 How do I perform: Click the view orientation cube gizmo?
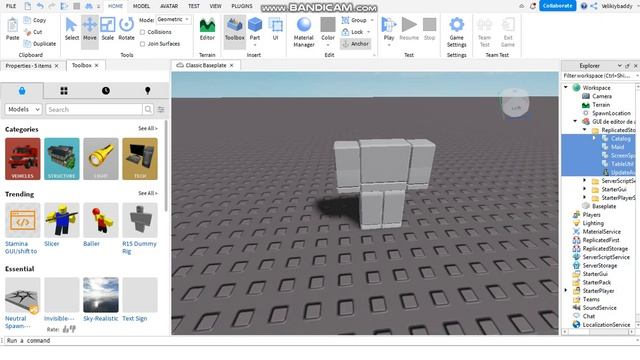pyautogui.click(x=515, y=103)
